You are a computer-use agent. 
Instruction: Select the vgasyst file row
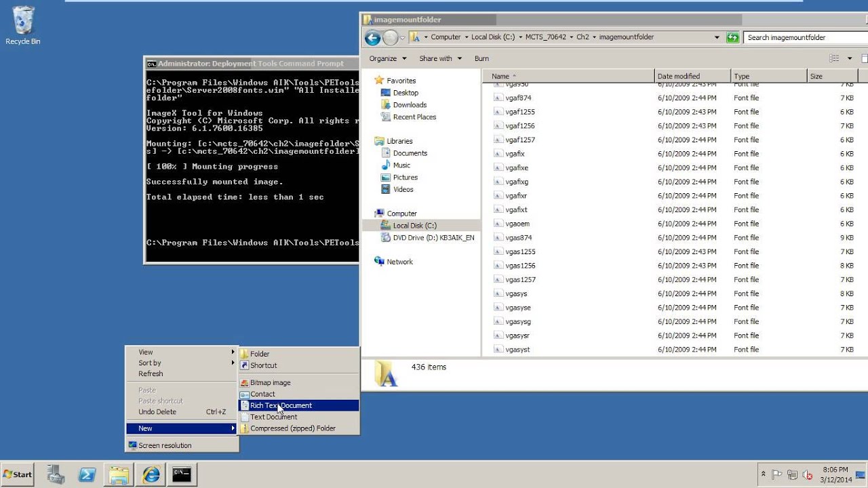click(x=675, y=350)
